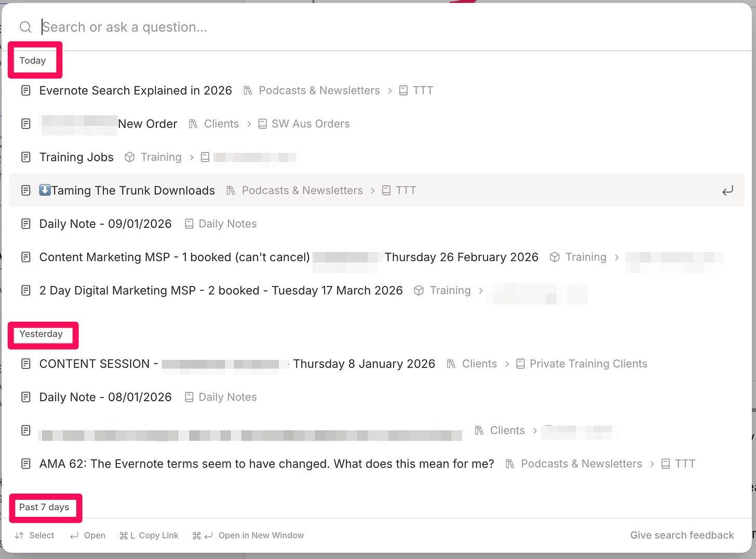Click note icon beside 'AMA 62' result
Screen dimensions: 756x559
point(25,463)
